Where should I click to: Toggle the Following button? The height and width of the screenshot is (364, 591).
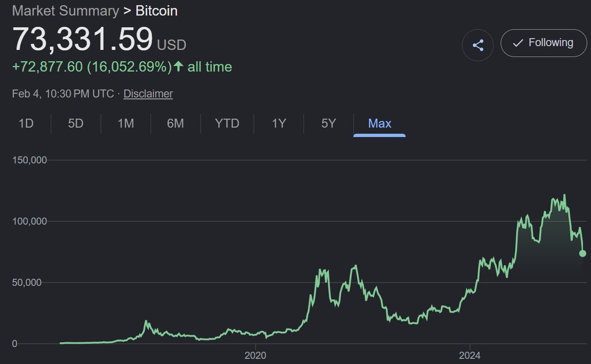(544, 43)
